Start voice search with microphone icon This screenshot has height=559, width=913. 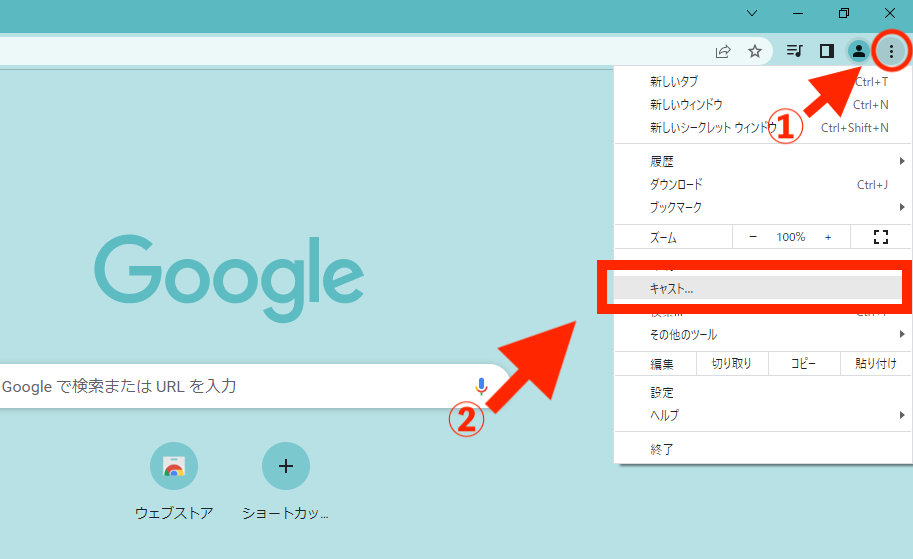[481, 386]
